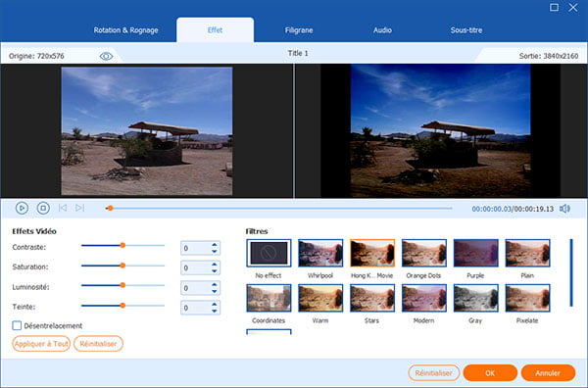The image size is (588, 388).
Task: Click the filters list scrollbar
Action: tap(571, 273)
